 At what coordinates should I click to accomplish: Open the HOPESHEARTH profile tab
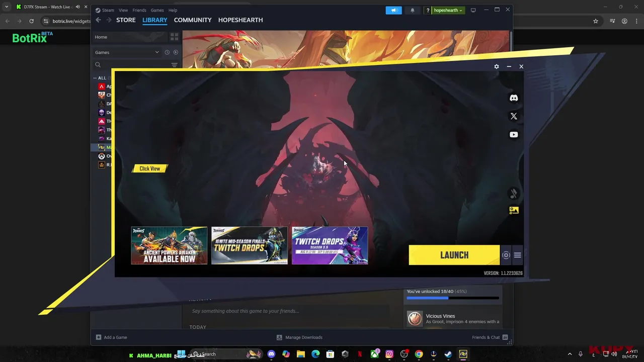pos(240,20)
